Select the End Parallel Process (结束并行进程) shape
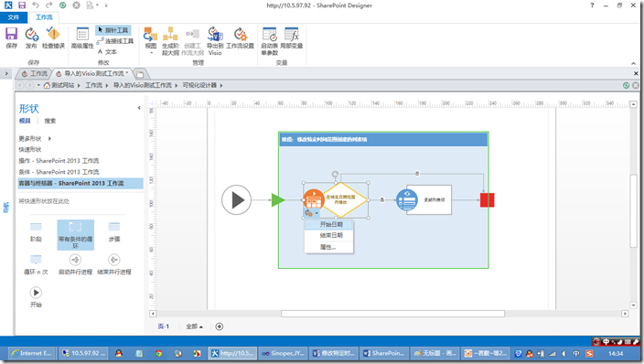The width and height of the screenshot is (644, 364). coord(114,264)
